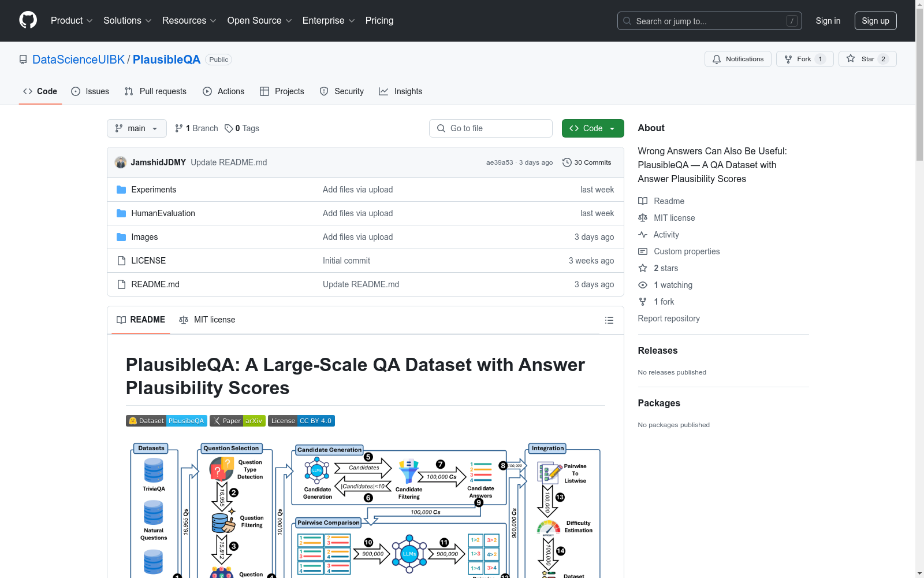Image resolution: width=924 pixels, height=578 pixels.
Task: Click the repository icon beside DataScienceUIBK
Action: [x=23, y=60]
